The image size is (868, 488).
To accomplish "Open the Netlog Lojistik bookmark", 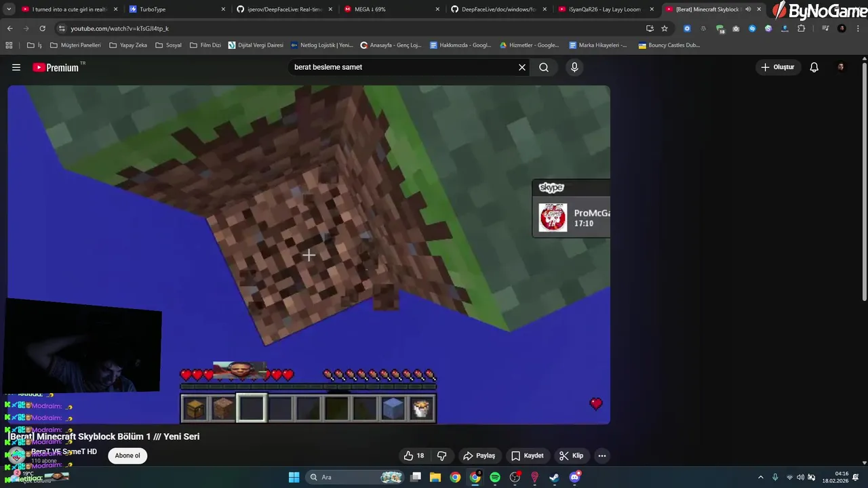I will coord(321,45).
